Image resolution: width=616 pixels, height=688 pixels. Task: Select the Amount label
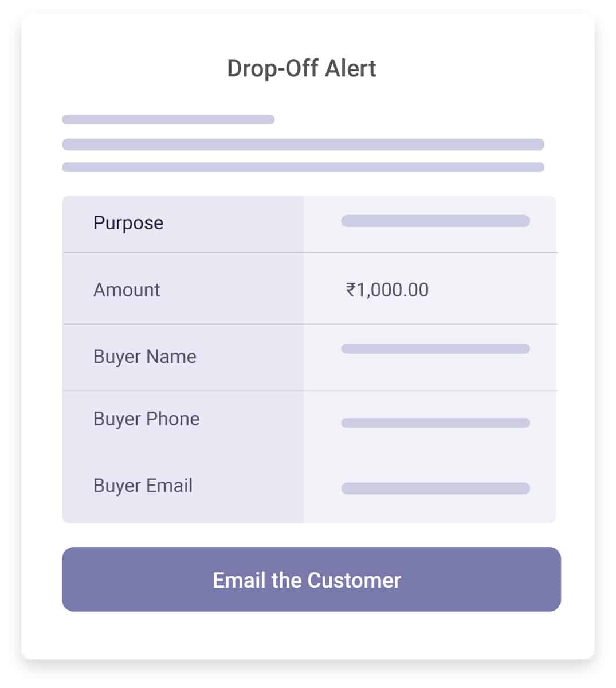click(x=127, y=290)
